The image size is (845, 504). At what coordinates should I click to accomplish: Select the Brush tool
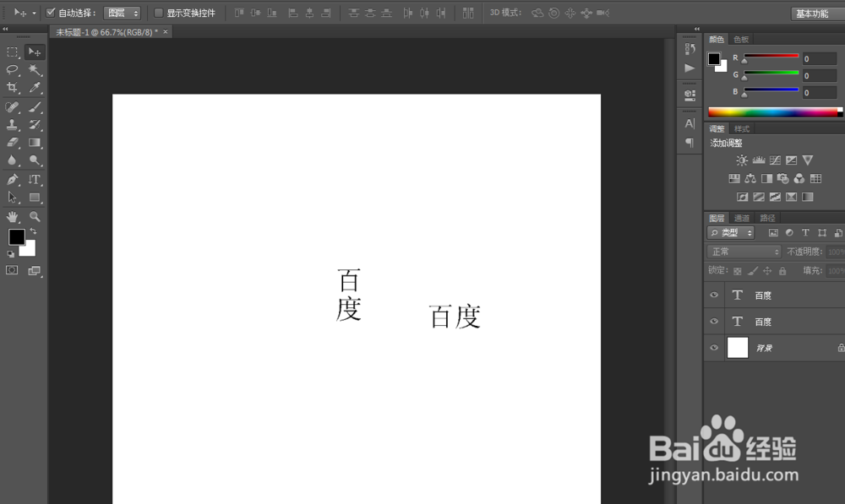(35, 107)
